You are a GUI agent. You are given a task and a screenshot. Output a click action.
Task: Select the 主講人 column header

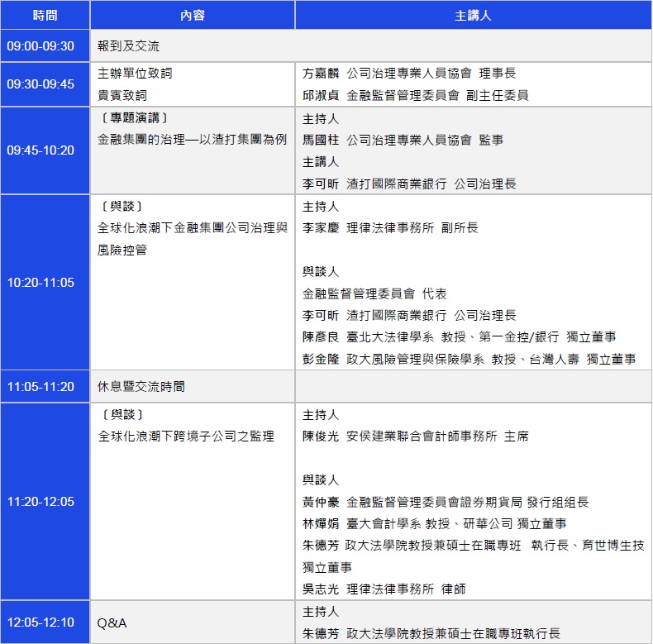pyautogui.click(x=473, y=15)
